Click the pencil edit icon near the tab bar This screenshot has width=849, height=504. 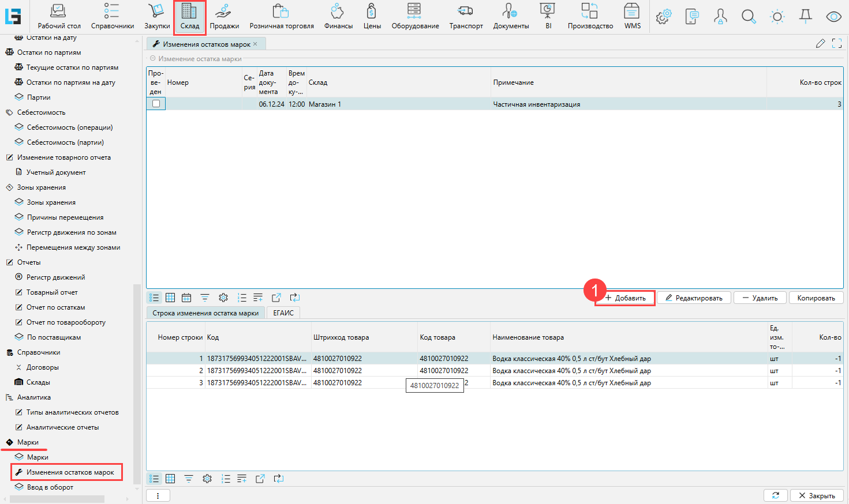pyautogui.click(x=820, y=44)
